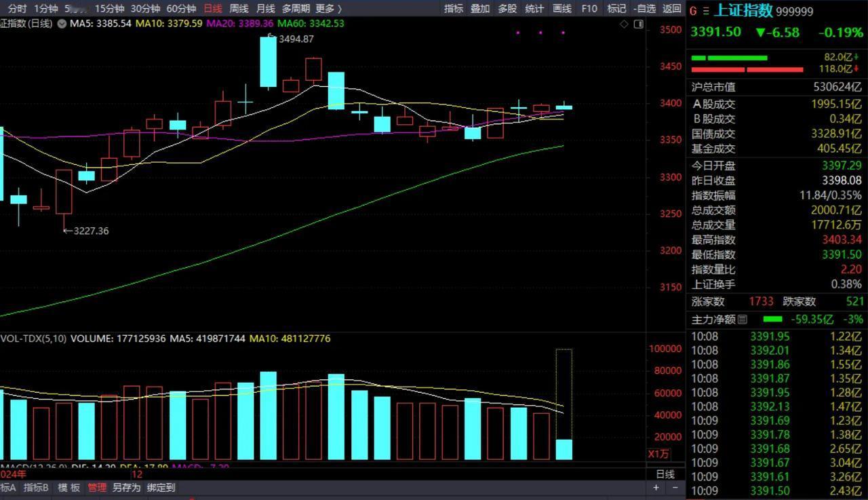Expand the indicator settings arrow next to 日线 label
The width and height of the screenshot is (868, 500).
click(62, 23)
